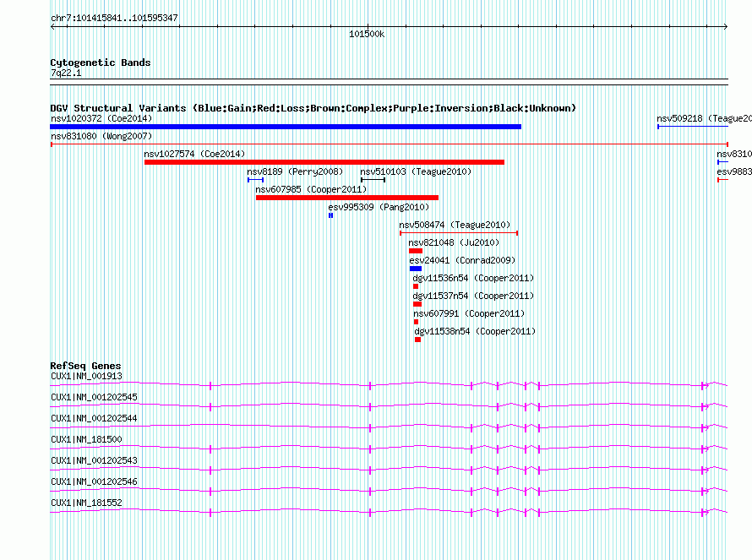The height and width of the screenshot is (560, 752).
Task: Open the nsv831080 (Wong2007) variant label
Action: 101,136
